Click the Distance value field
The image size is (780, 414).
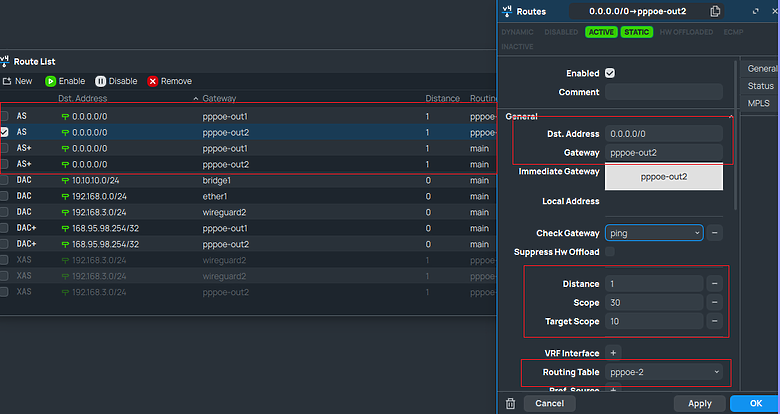tap(654, 284)
